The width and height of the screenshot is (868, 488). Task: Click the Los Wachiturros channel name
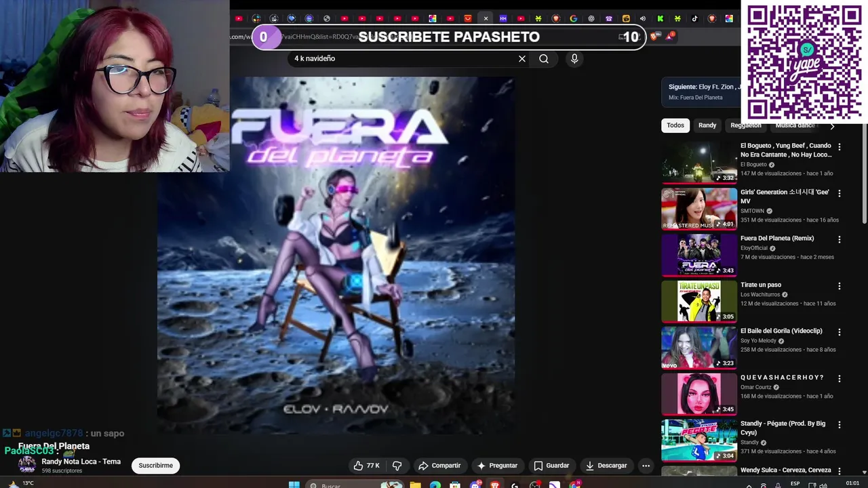[760, 295]
